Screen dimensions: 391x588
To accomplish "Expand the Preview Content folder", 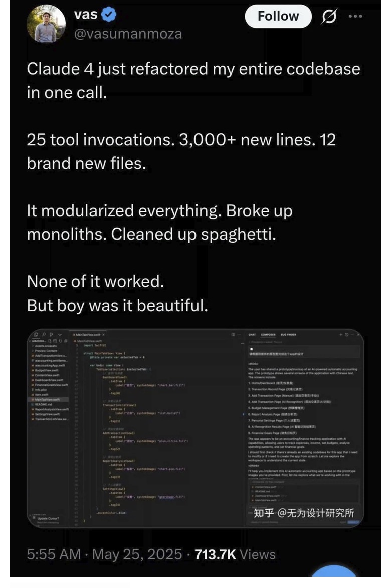I will tap(45, 350).
